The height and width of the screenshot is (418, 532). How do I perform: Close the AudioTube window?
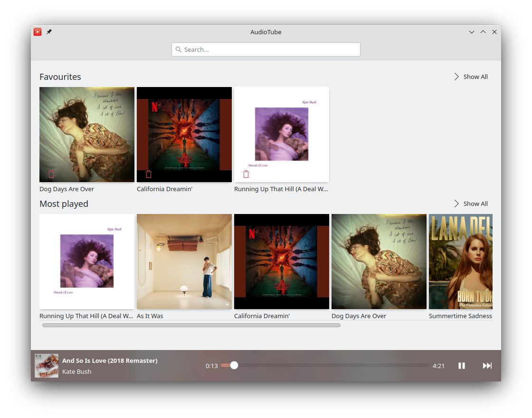point(494,32)
